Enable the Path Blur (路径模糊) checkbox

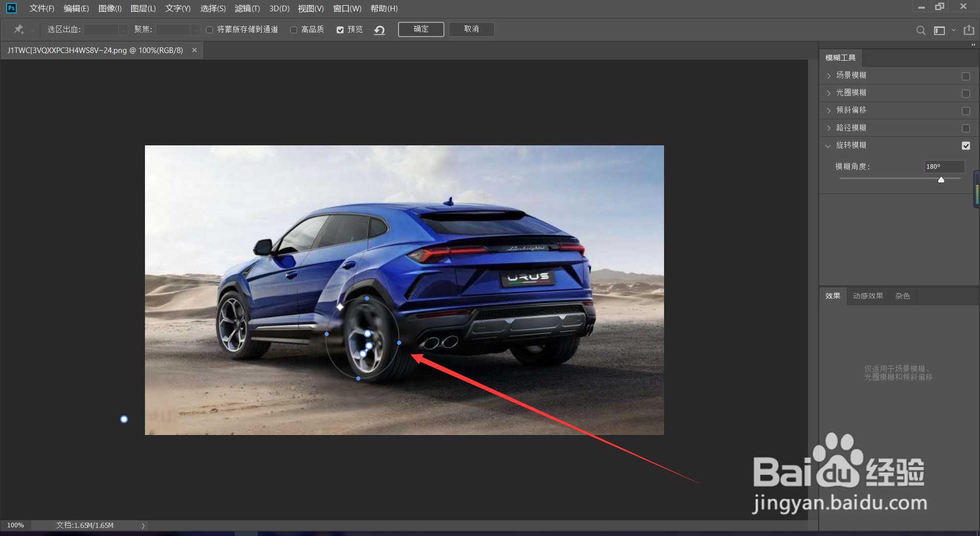966,128
